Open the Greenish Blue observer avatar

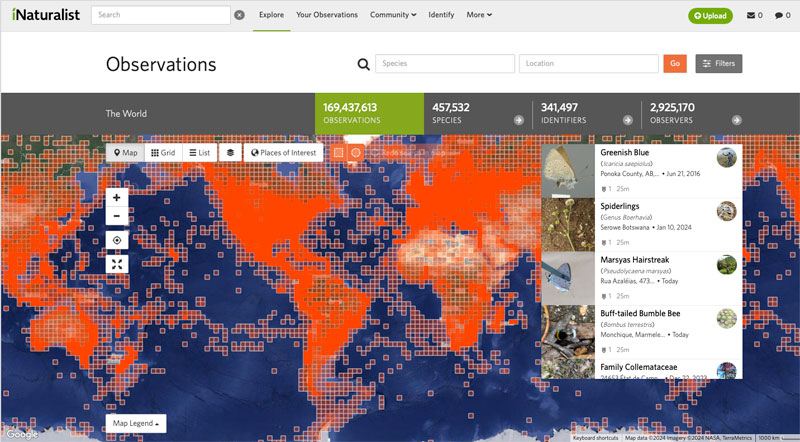(x=727, y=158)
